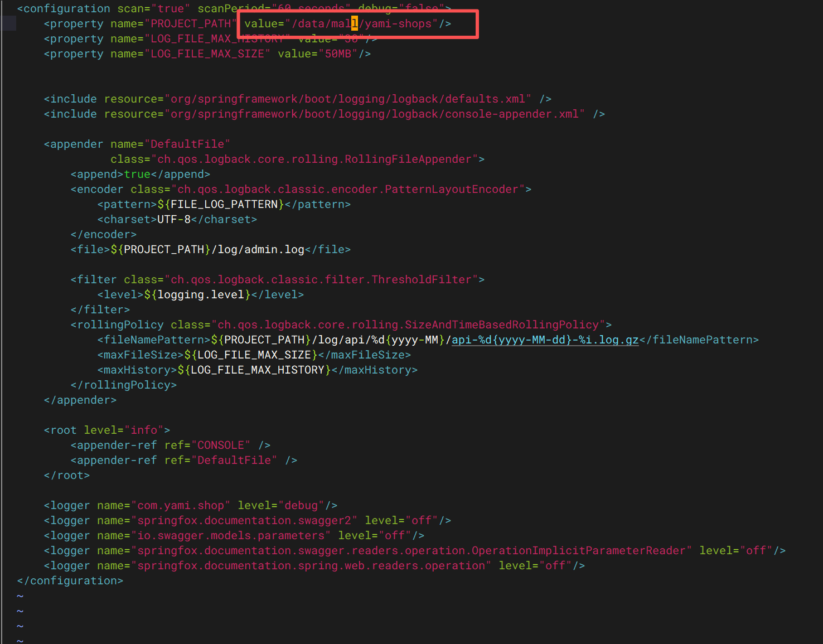The height and width of the screenshot is (644, 823).
Task: Click the com.yami.shop logger name
Action: tap(181, 506)
